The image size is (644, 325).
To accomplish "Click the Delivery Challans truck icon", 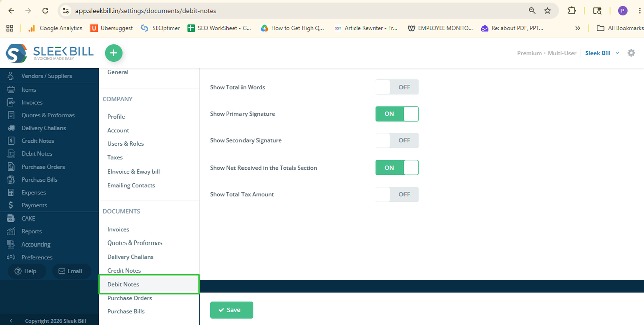I will 11,128.
